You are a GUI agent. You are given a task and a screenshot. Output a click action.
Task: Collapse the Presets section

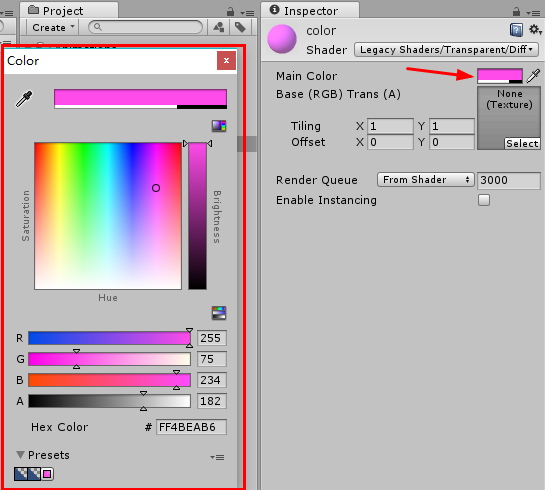(21, 455)
